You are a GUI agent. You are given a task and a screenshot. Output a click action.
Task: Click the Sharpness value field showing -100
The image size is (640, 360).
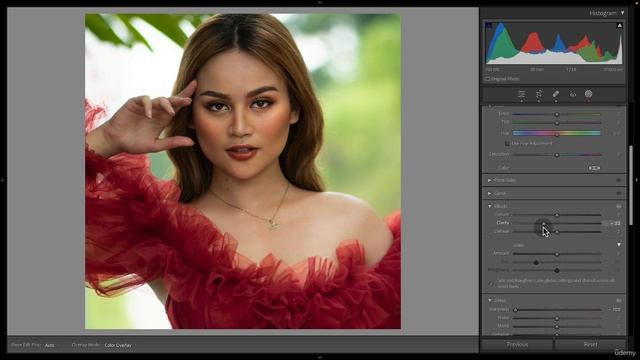(615, 310)
